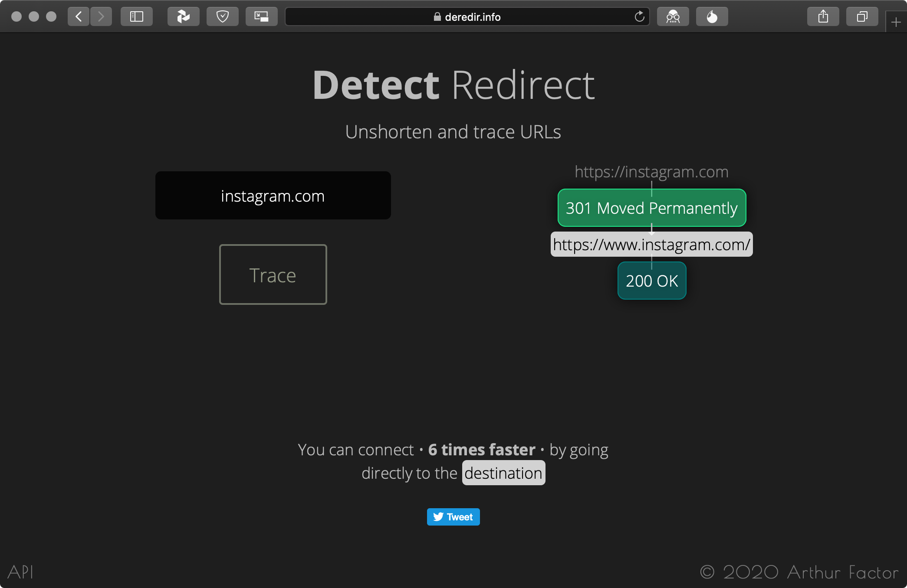Open the privacy shield extension
The image size is (907, 588).
[x=222, y=16]
